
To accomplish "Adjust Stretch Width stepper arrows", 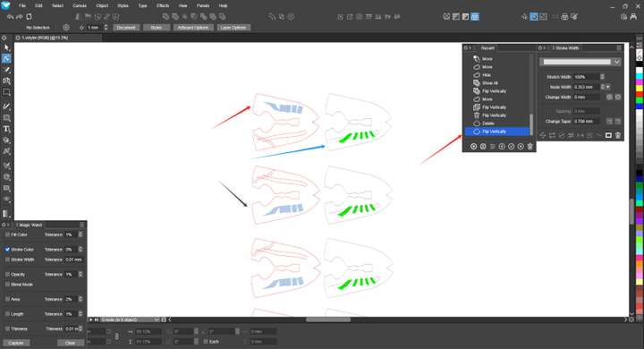I will coord(603,77).
